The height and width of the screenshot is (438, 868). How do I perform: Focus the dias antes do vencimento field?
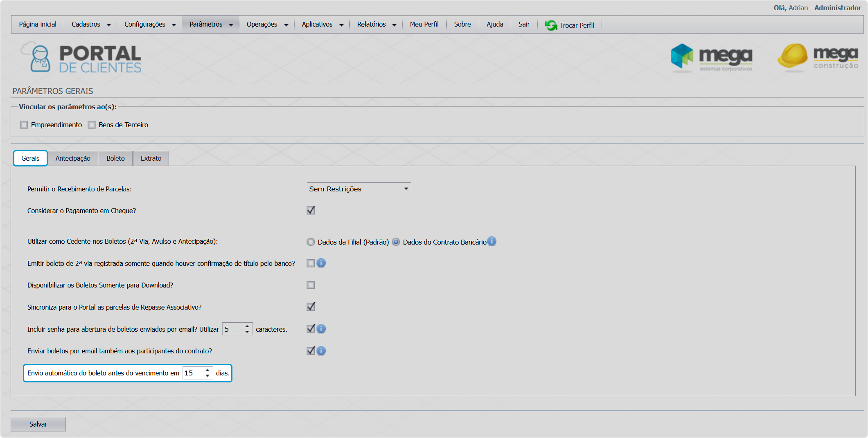pyautogui.click(x=193, y=373)
